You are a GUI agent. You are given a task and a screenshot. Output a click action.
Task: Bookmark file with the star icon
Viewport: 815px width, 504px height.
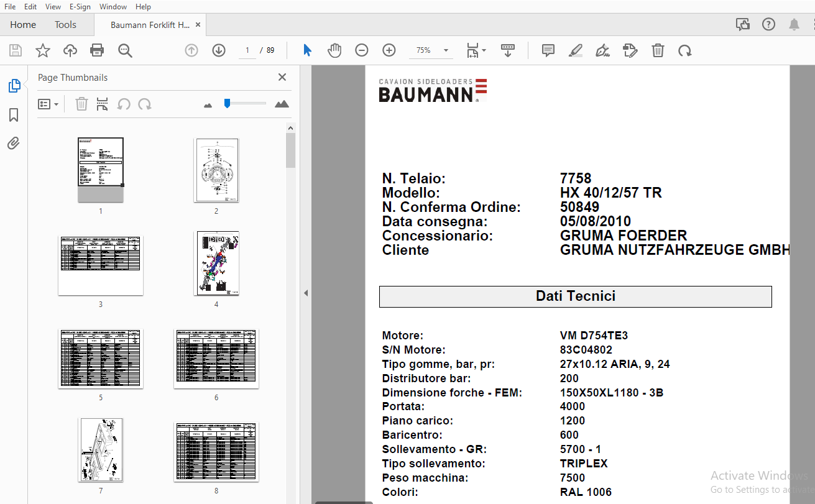43,50
